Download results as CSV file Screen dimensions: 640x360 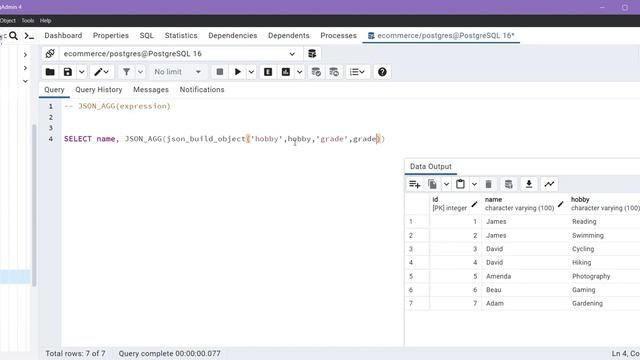coord(529,184)
